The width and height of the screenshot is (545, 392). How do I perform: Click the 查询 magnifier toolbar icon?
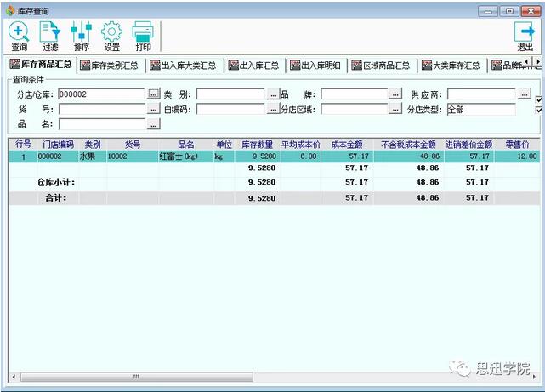[x=19, y=35]
